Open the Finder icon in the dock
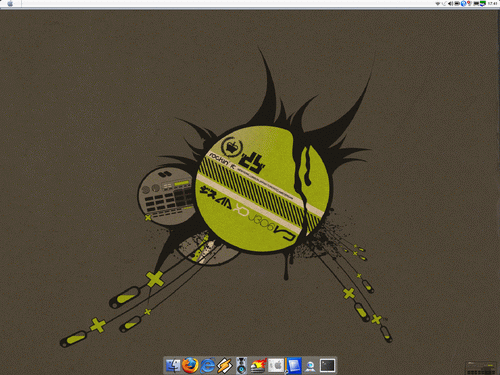The width and height of the screenshot is (500, 375). point(173,366)
